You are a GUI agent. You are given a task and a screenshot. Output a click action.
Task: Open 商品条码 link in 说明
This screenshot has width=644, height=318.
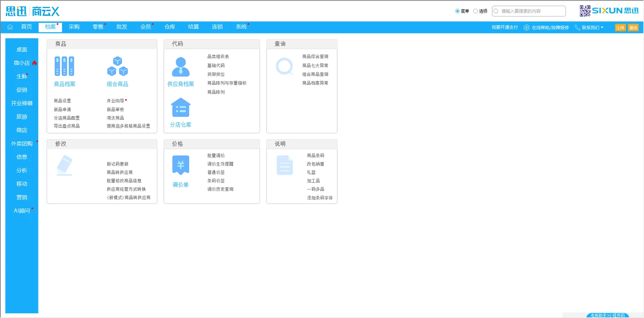(x=316, y=156)
